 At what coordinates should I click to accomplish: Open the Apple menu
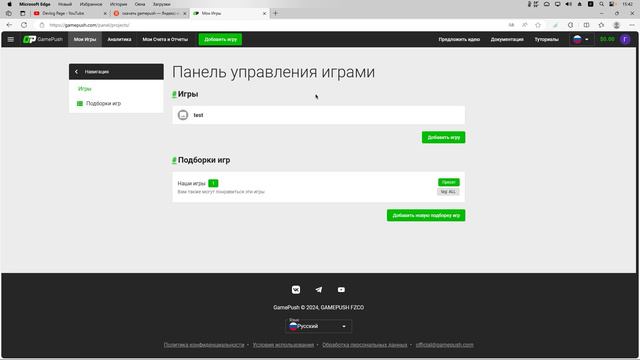pos(9,4)
